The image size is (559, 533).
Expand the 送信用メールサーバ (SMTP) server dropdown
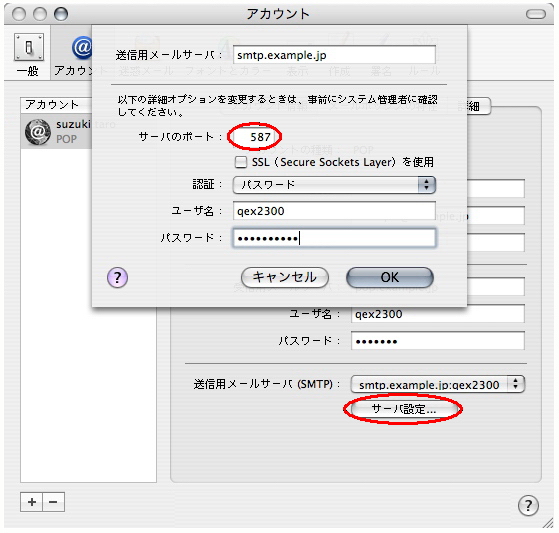pyautogui.click(x=438, y=384)
